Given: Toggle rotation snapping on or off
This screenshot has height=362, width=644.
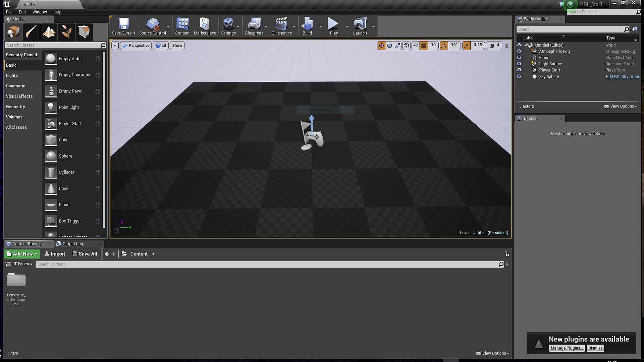Looking at the screenshot, I should point(444,46).
